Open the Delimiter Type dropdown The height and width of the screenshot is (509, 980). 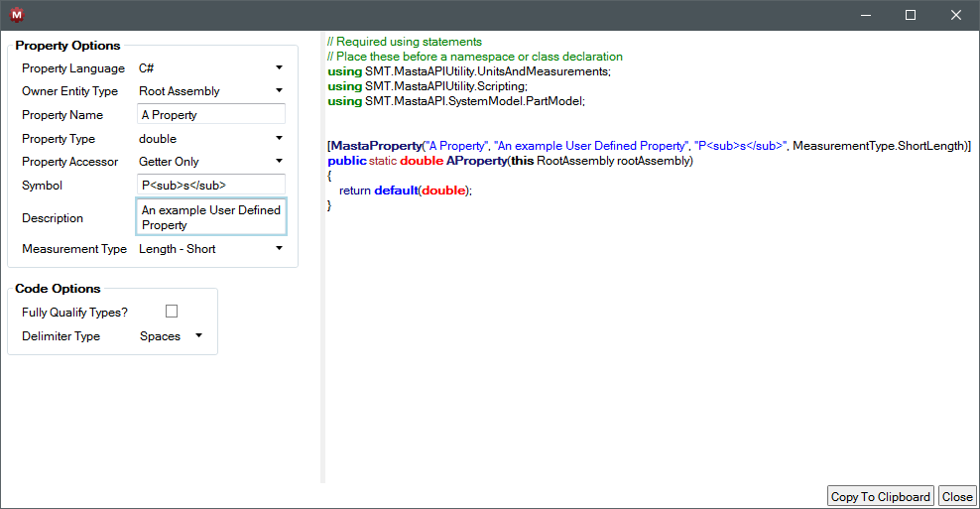pos(172,335)
